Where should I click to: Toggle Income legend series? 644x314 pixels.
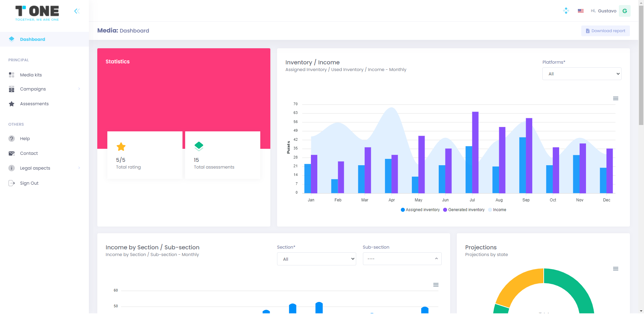click(497, 210)
